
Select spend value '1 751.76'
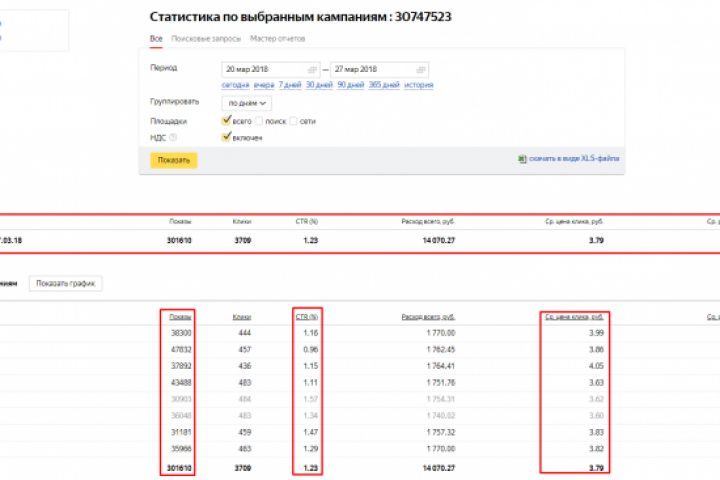441,383
